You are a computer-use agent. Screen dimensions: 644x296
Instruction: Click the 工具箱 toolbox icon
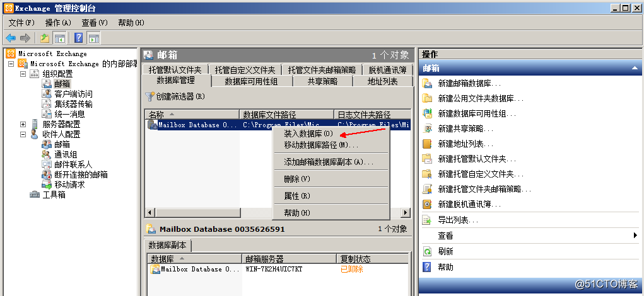tap(35, 195)
